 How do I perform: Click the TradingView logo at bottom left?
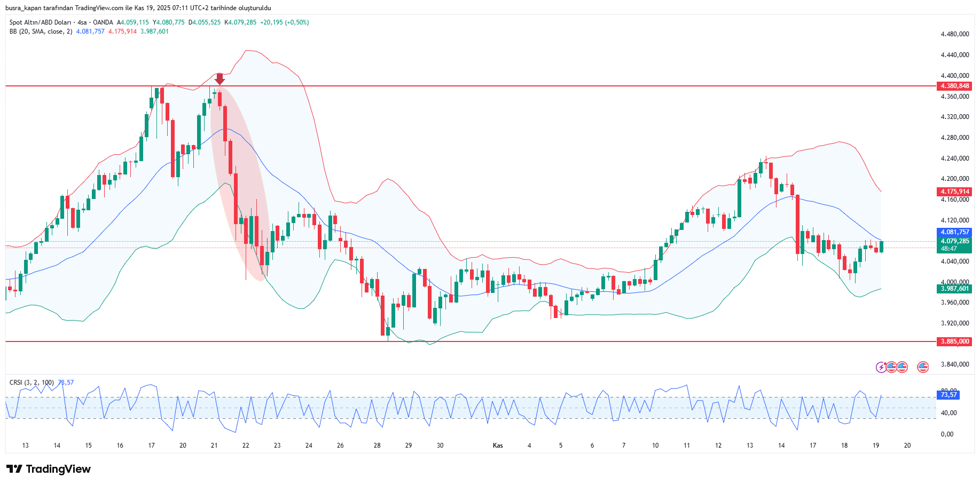coord(49,469)
